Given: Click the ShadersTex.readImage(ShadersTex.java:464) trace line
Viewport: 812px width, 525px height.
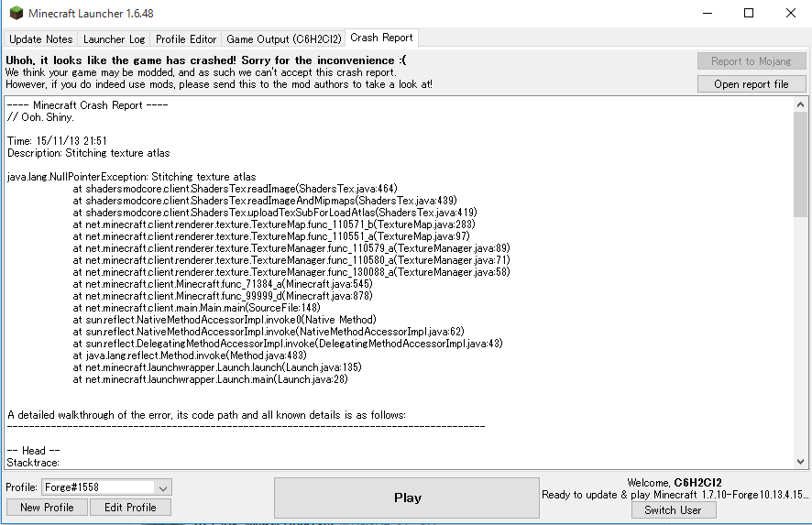Looking at the screenshot, I should point(236,189).
